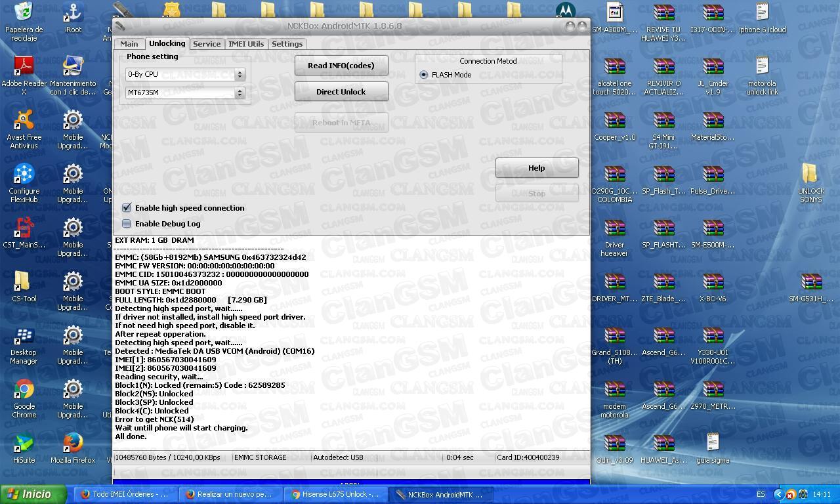Click the IMEI[1]: 860567030041609 log line

[x=165, y=360]
